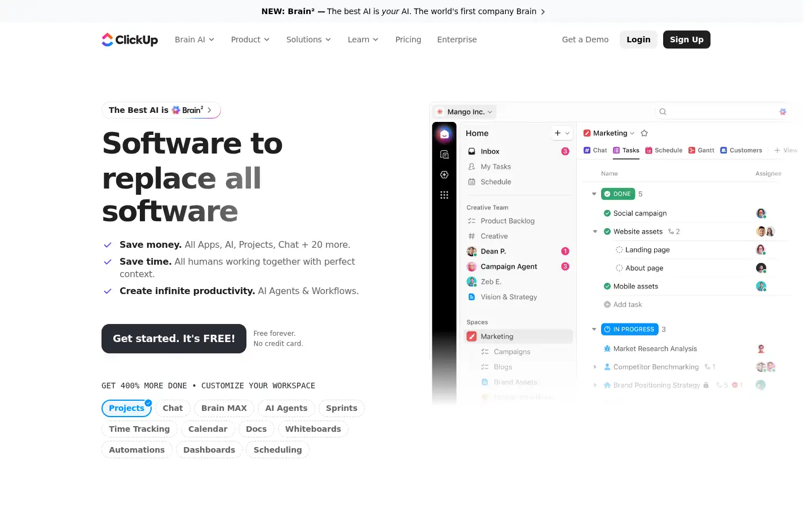Click the Schedule calendar icon in the sidebar
This screenshot has height=508, width=812.
click(471, 182)
